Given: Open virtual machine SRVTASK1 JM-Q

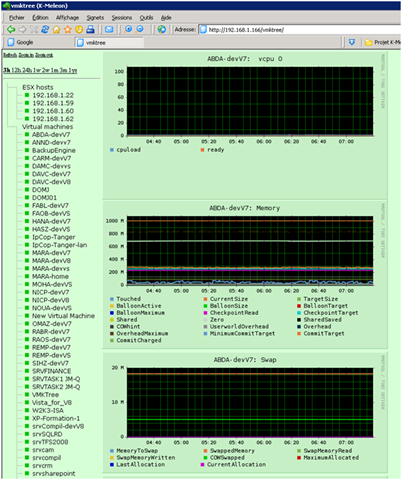Looking at the screenshot, I should point(56,379).
